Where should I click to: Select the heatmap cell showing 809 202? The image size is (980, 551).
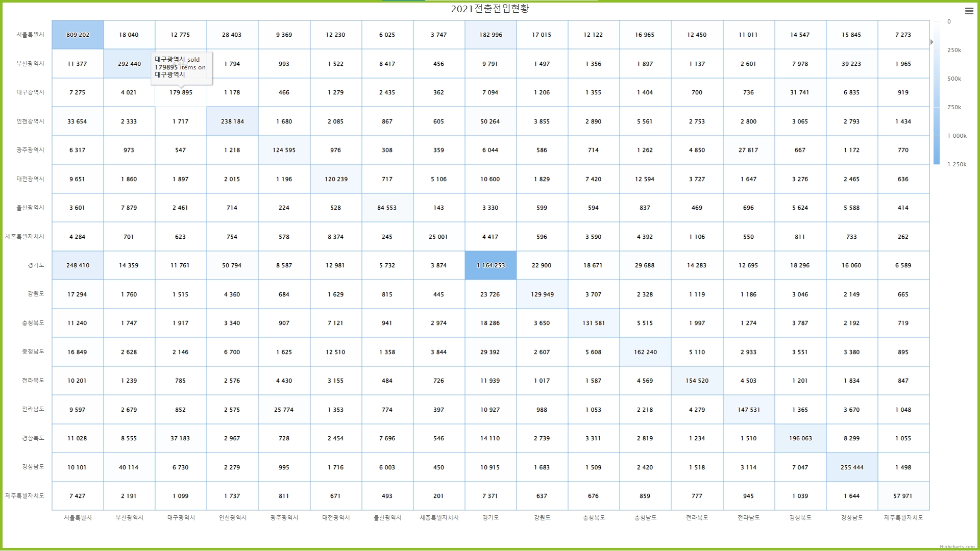[78, 35]
